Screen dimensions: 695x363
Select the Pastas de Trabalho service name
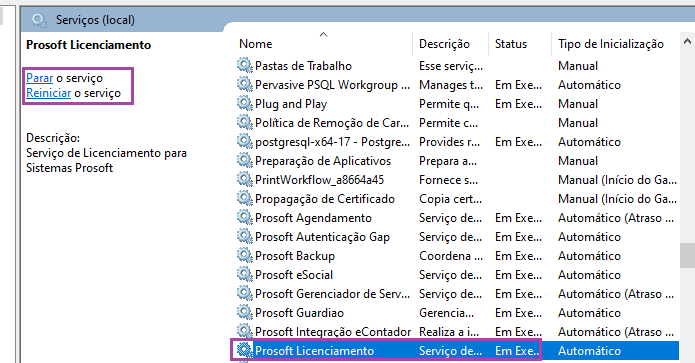tap(303, 66)
